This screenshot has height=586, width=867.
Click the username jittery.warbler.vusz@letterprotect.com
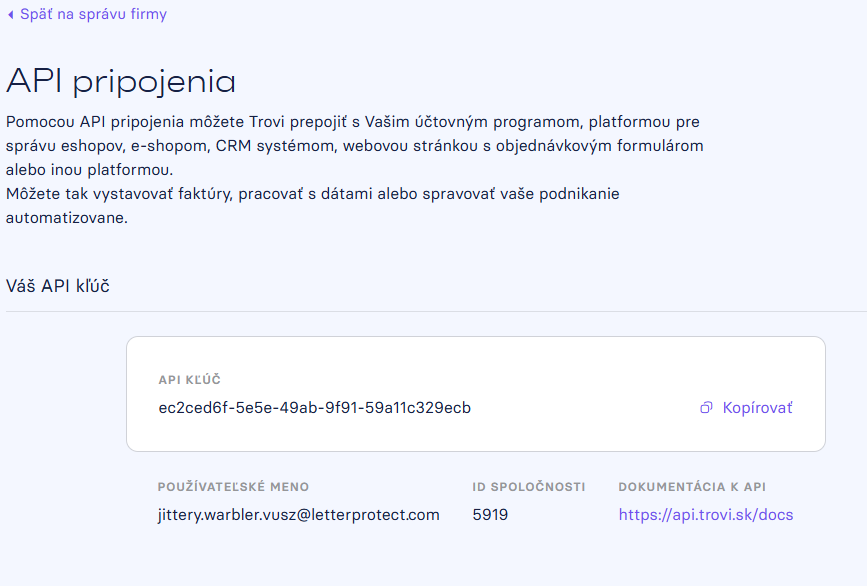tap(299, 515)
